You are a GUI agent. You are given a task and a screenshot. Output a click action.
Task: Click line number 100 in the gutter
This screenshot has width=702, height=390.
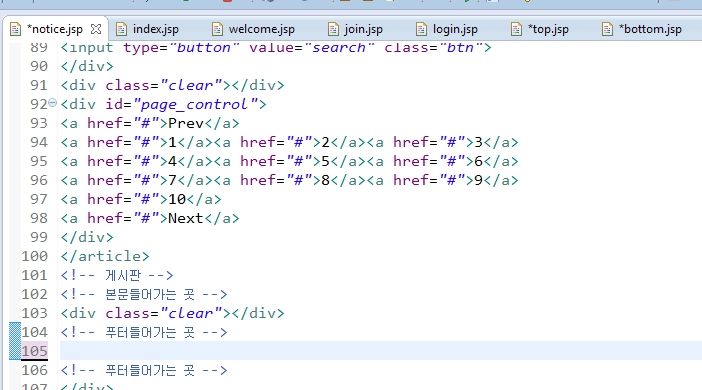coord(34,256)
